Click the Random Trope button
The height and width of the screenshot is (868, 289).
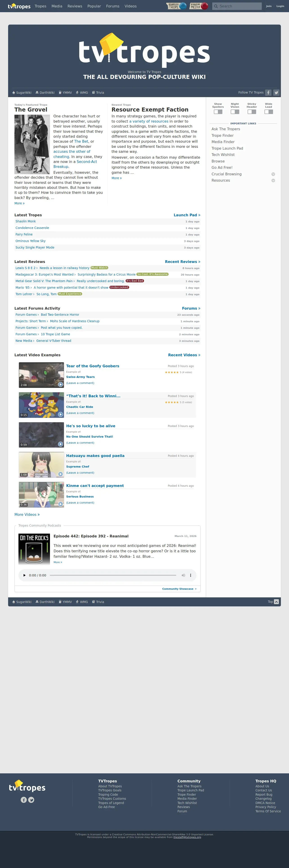176,6
